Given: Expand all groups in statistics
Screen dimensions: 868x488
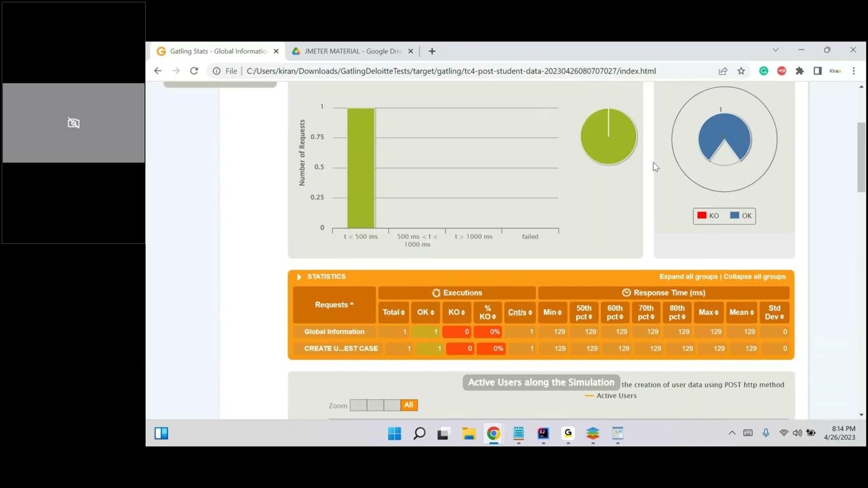Looking at the screenshot, I should [688, 277].
